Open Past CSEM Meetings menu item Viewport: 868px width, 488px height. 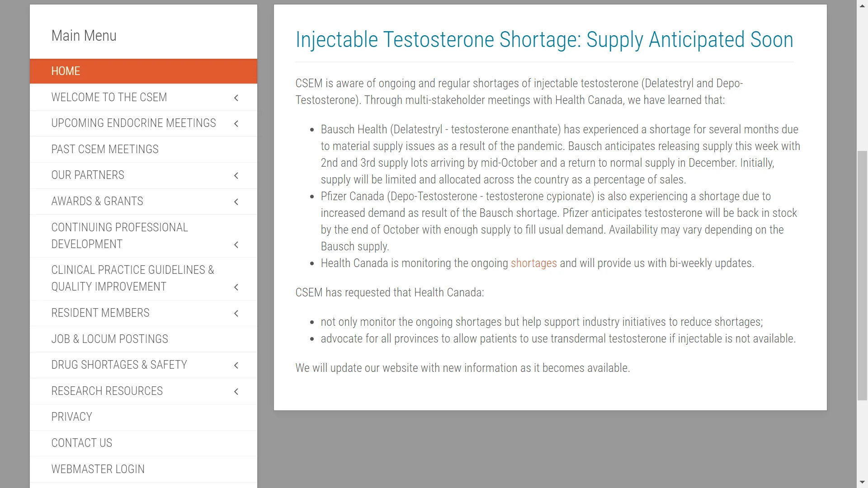[143, 149]
